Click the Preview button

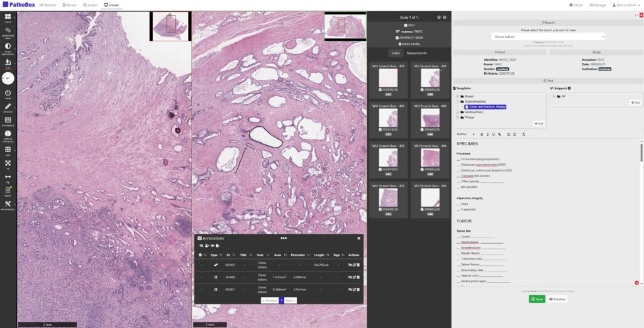(x=557, y=299)
